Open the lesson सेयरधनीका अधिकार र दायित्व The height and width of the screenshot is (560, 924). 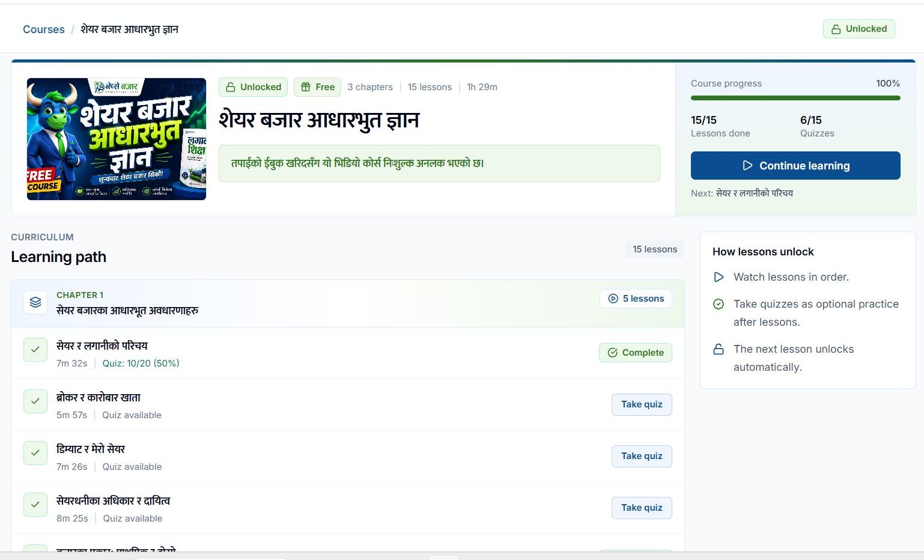point(113,501)
